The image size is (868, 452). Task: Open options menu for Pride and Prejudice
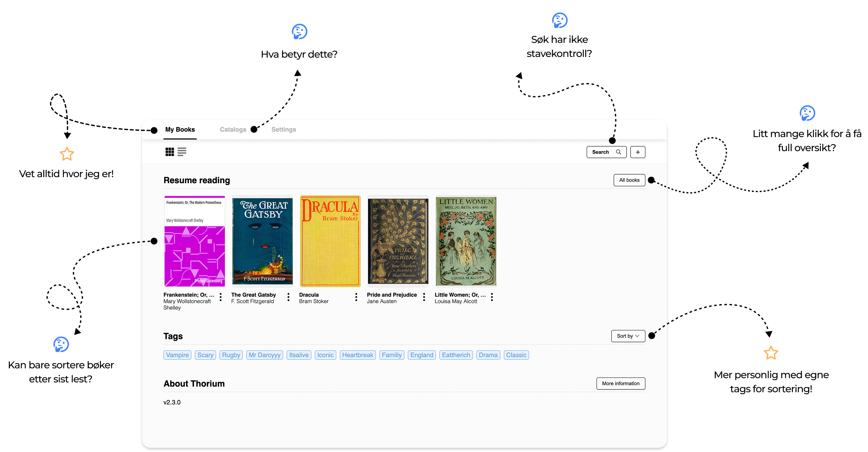point(424,297)
